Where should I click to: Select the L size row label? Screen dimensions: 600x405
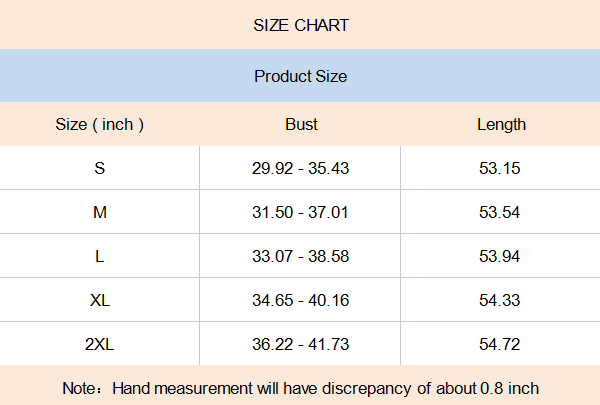click(x=100, y=256)
